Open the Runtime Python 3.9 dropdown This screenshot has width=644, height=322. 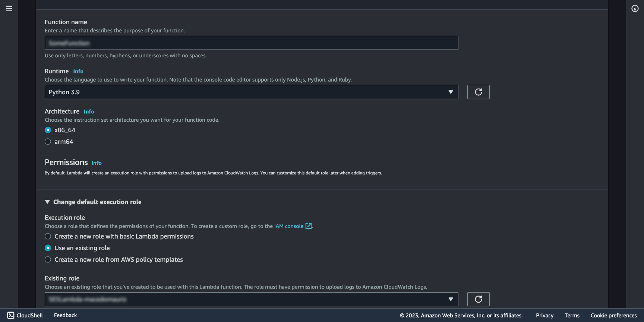click(x=252, y=92)
